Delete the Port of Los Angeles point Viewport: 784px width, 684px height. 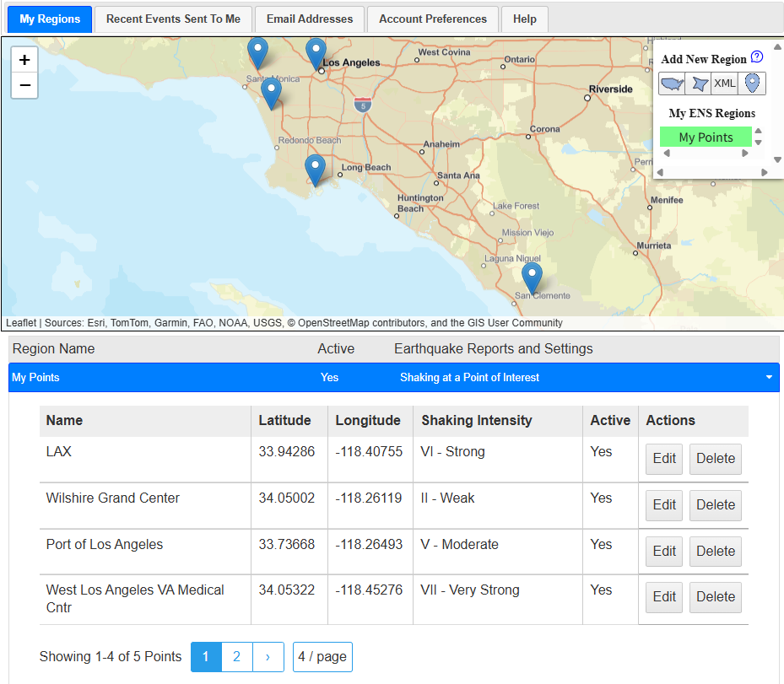coord(716,551)
